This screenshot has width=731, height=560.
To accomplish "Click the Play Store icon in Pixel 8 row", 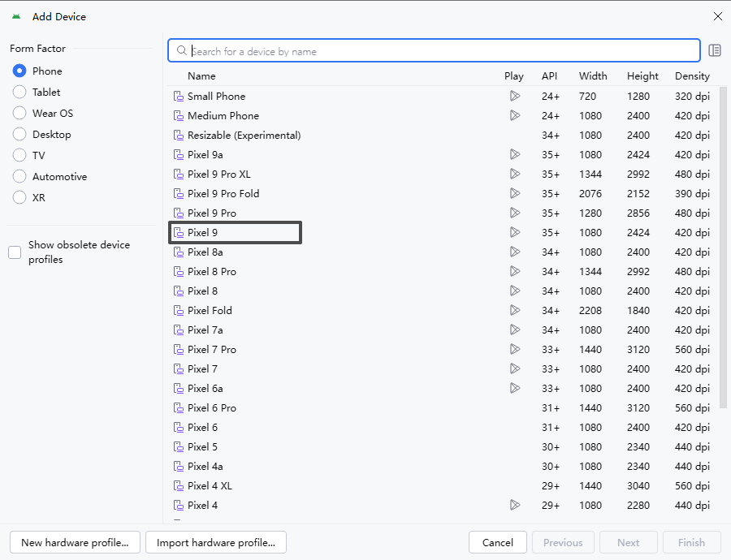I will click(515, 291).
